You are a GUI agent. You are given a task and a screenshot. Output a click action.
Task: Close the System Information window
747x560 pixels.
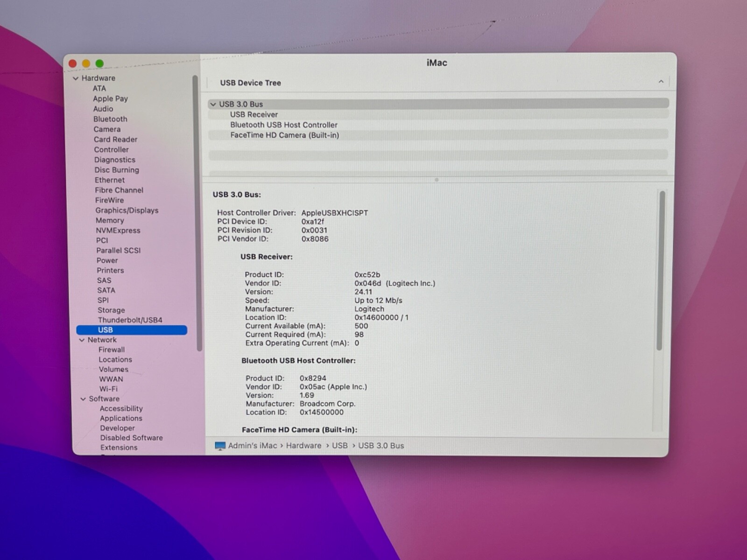[x=72, y=63]
